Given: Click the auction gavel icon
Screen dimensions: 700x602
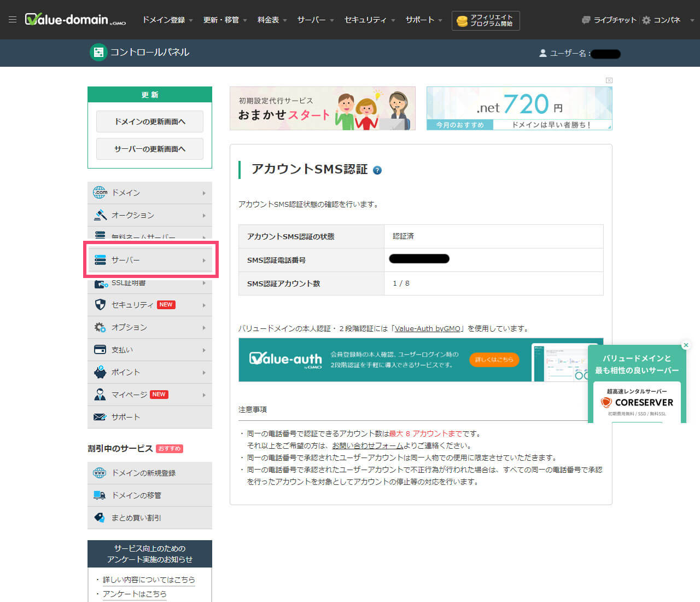Looking at the screenshot, I should click(x=100, y=215).
